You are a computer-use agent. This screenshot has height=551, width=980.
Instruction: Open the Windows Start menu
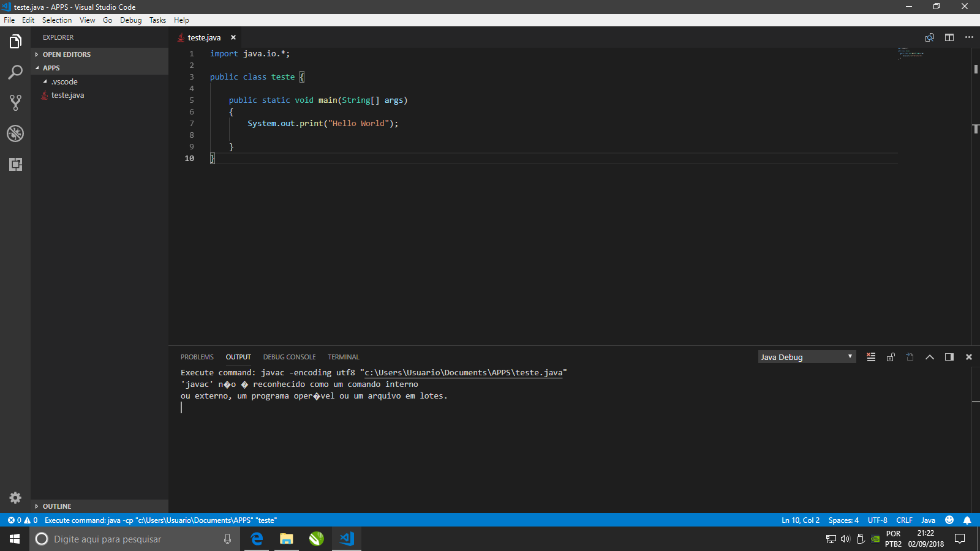[x=15, y=539]
